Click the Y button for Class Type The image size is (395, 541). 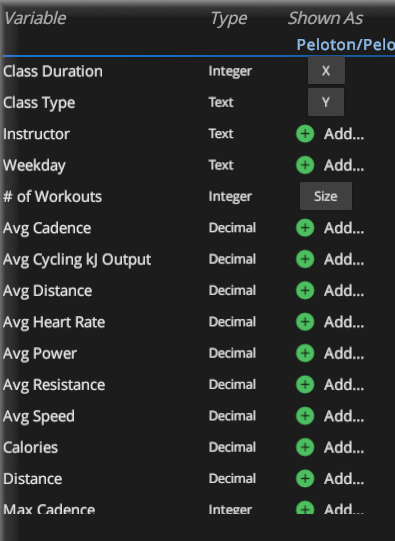[326, 102]
